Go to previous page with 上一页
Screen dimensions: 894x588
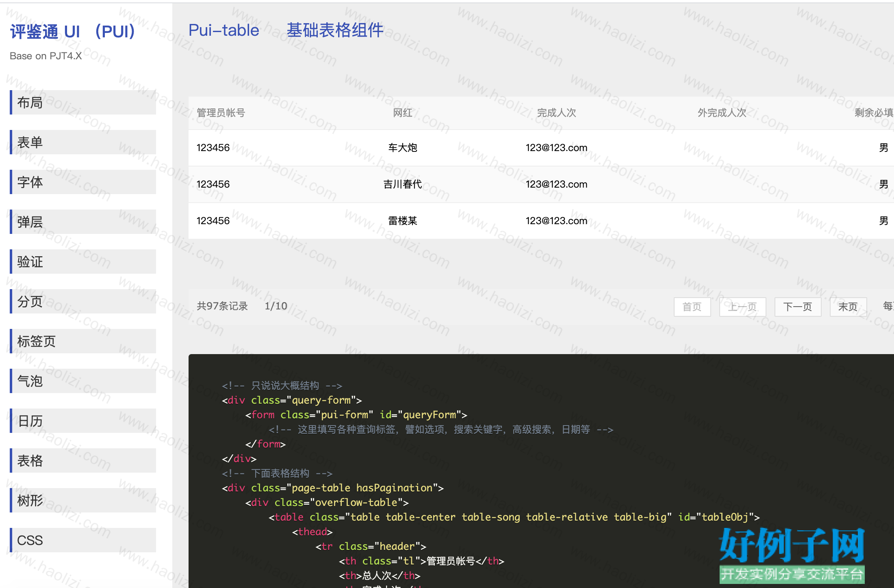[x=742, y=307]
